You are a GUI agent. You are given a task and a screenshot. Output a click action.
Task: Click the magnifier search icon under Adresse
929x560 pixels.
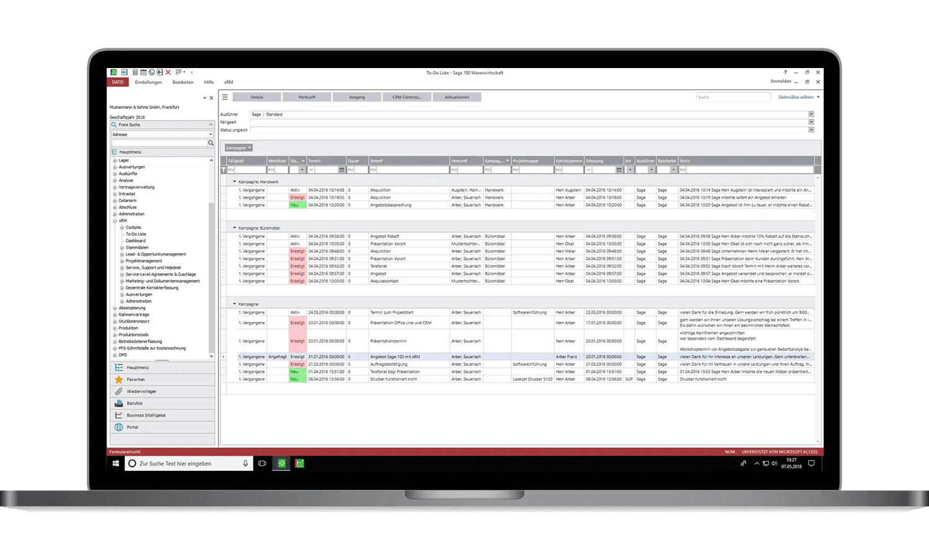click(x=211, y=143)
